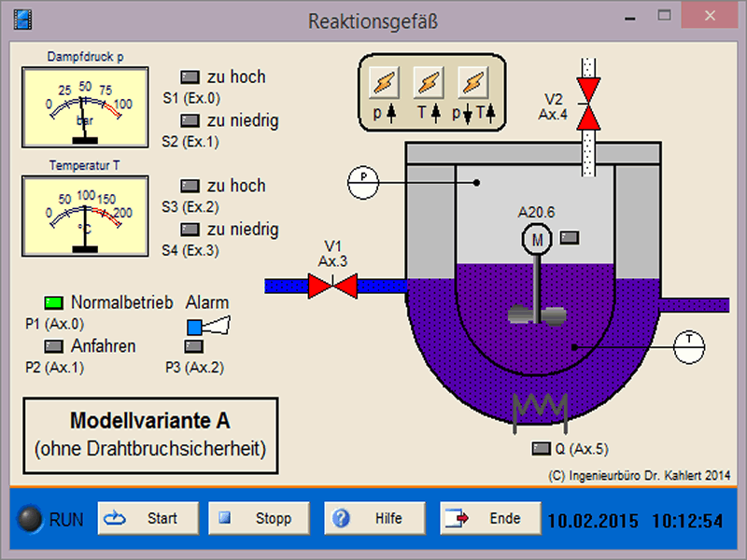
Task: Toggle the heater Q (Ax.5) indicator
Action: coord(541,448)
